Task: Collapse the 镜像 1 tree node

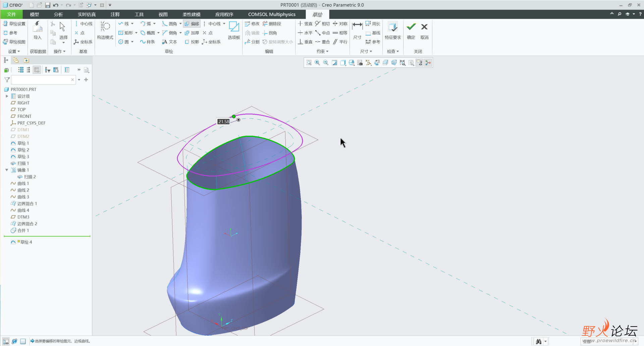Action: (x=7, y=170)
